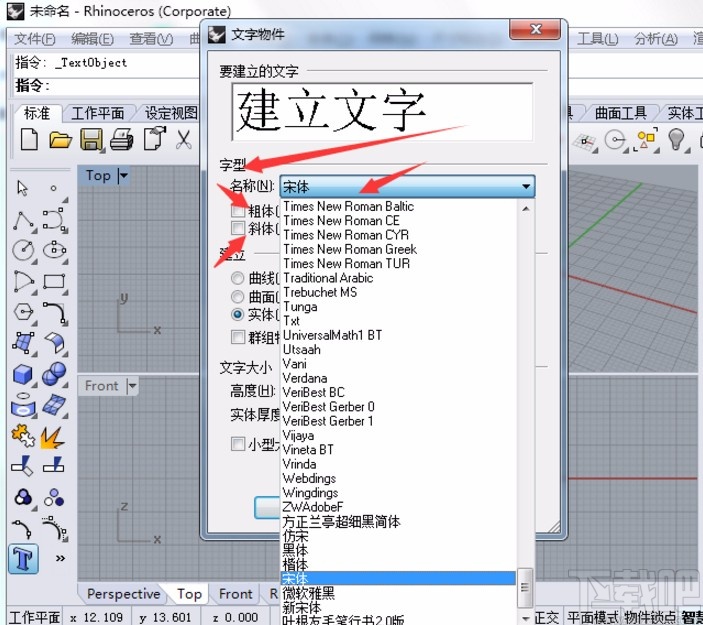The height and width of the screenshot is (625, 703).
Task: Select the Box solid tool
Action: 23,374
